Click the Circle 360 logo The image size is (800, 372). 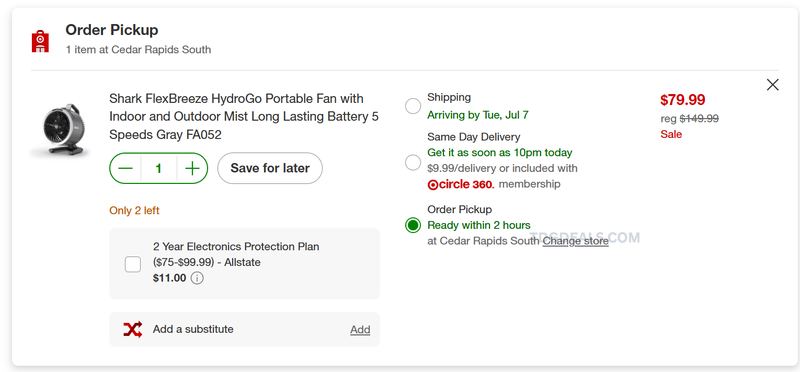461,184
